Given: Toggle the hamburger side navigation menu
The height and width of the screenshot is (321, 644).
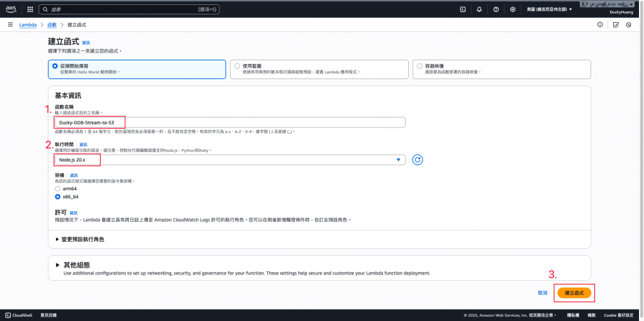Looking at the screenshot, I should (x=10, y=24).
